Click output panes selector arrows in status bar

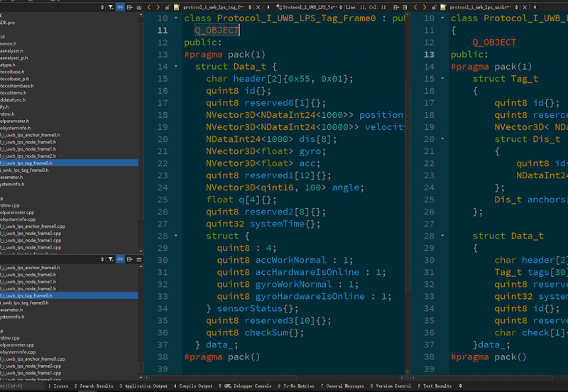460,386
